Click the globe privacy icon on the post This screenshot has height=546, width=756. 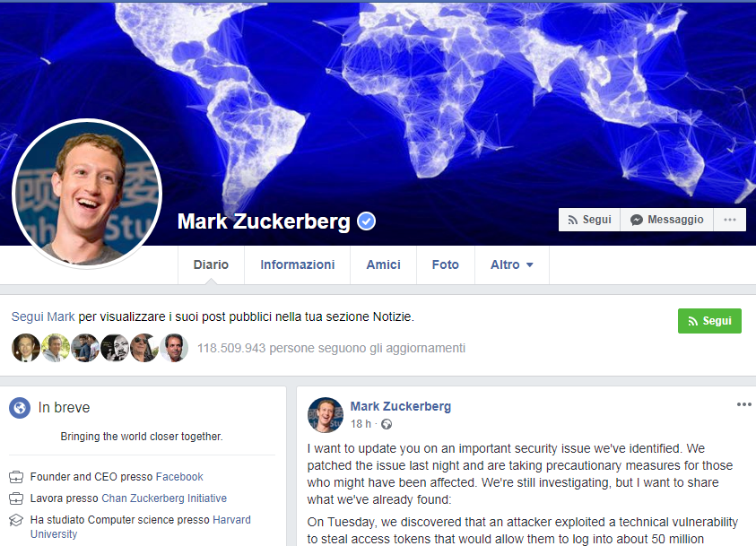387,424
